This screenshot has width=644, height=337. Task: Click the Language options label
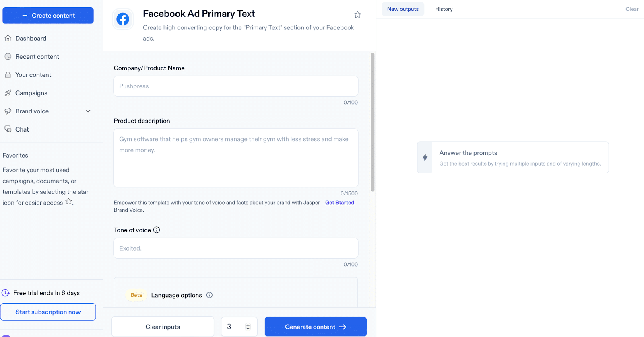pyautogui.click(x=176, y=295)
